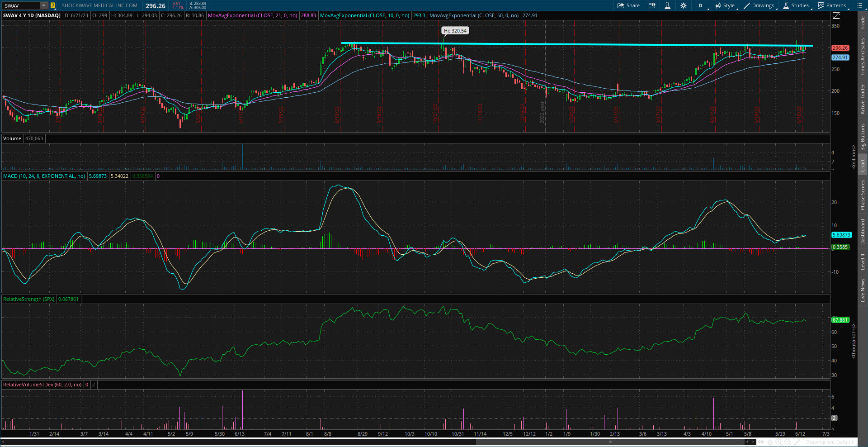Click the SWAV symbol input field
The image size is (868, 447).
click(x=22, y=5)
